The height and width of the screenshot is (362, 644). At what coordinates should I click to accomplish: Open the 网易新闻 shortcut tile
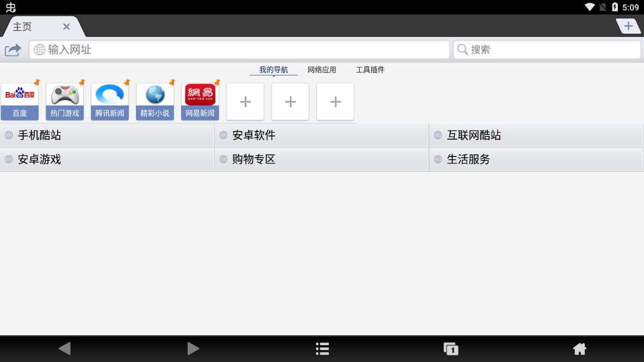(x=200, y=102)
